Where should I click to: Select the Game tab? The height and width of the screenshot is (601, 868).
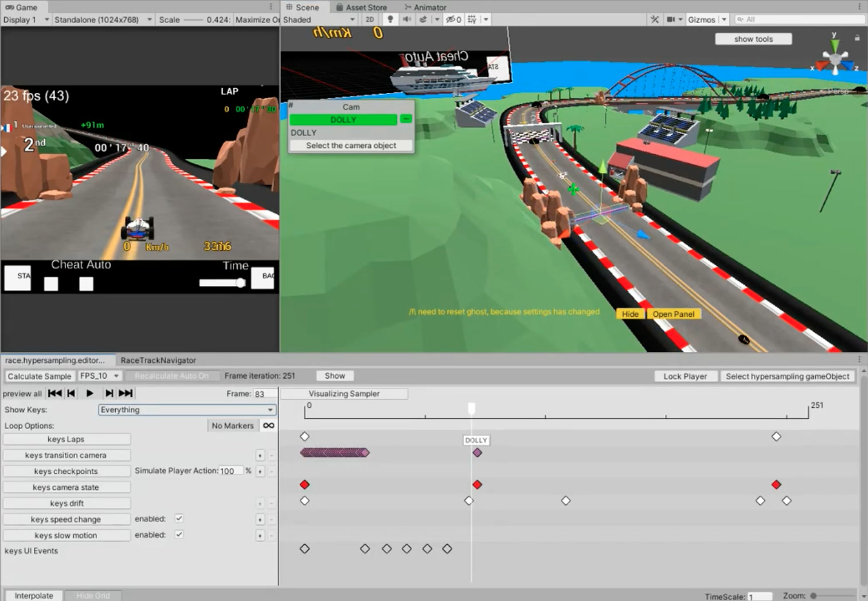click(22, 7)
